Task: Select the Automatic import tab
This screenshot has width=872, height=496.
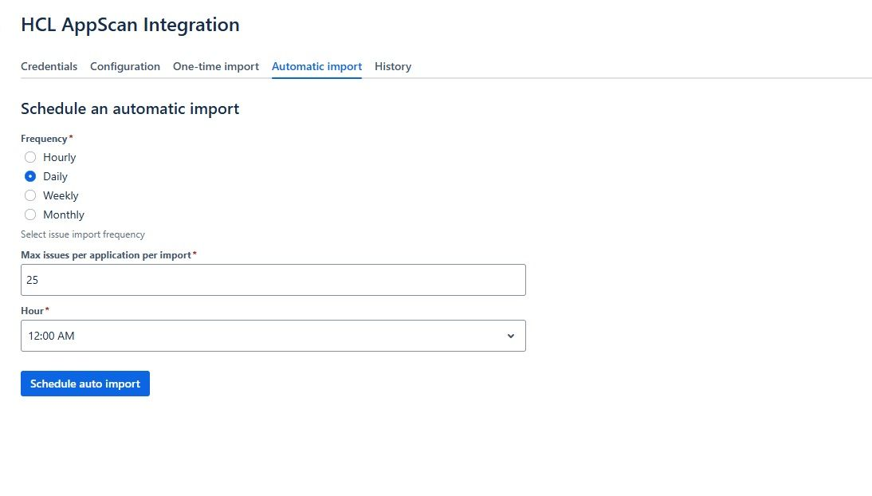Action: 317,66
